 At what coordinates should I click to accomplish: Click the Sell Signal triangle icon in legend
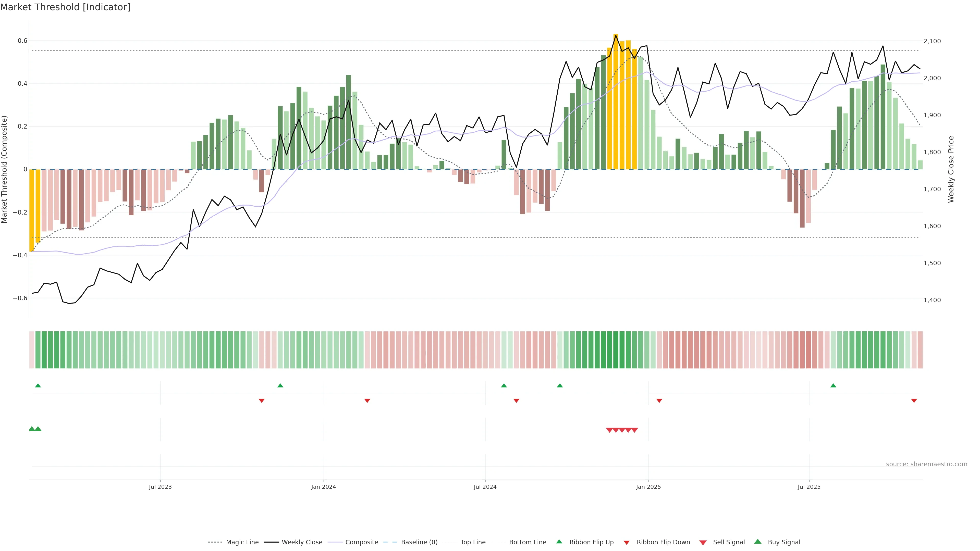pyautogui.click(x=703, y=542)
